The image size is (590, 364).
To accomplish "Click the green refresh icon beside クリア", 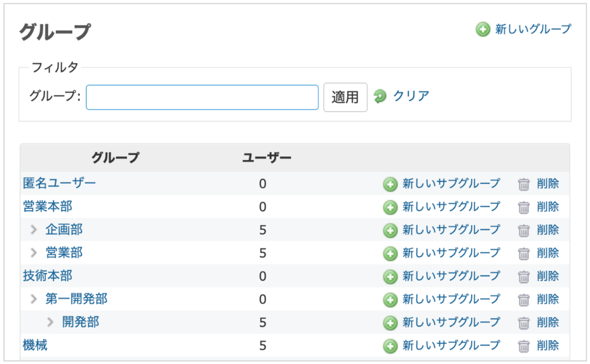I will pyautogui.click(x=380, y=96).
